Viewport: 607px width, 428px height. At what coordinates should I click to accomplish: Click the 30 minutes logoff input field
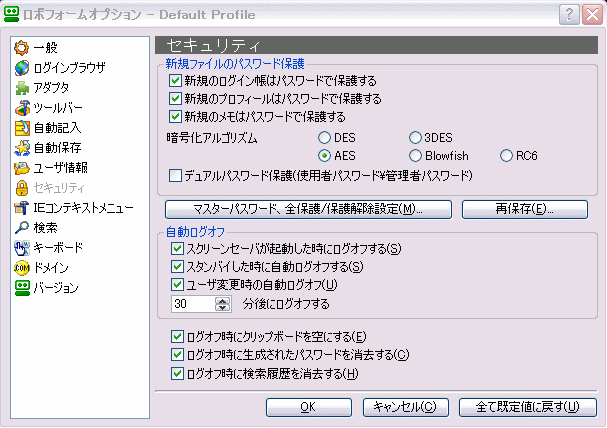click(193, 304)
